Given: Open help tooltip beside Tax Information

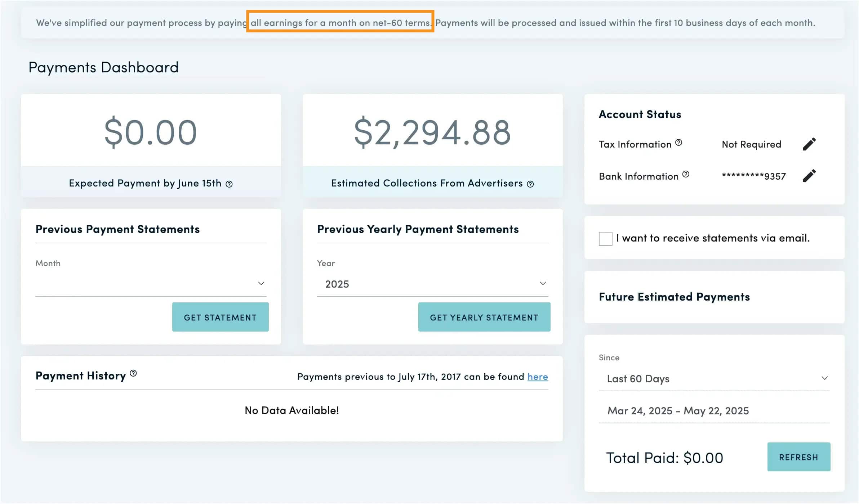Looking at the screenshot, I should pyautogui.click(x=678, y=143).
